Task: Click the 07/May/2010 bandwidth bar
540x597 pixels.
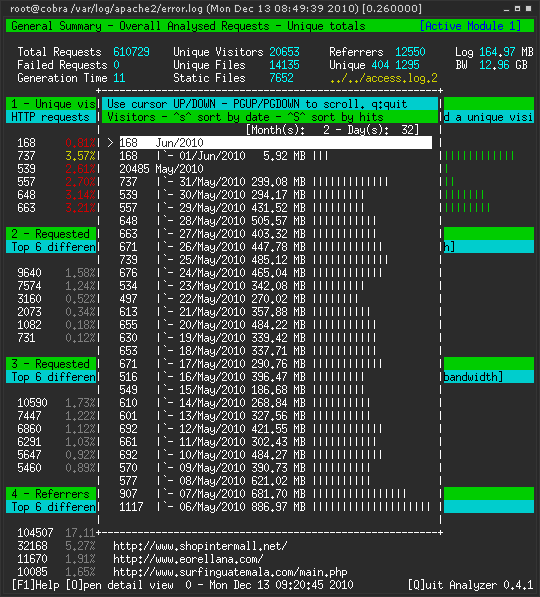Action: point(359,494)
